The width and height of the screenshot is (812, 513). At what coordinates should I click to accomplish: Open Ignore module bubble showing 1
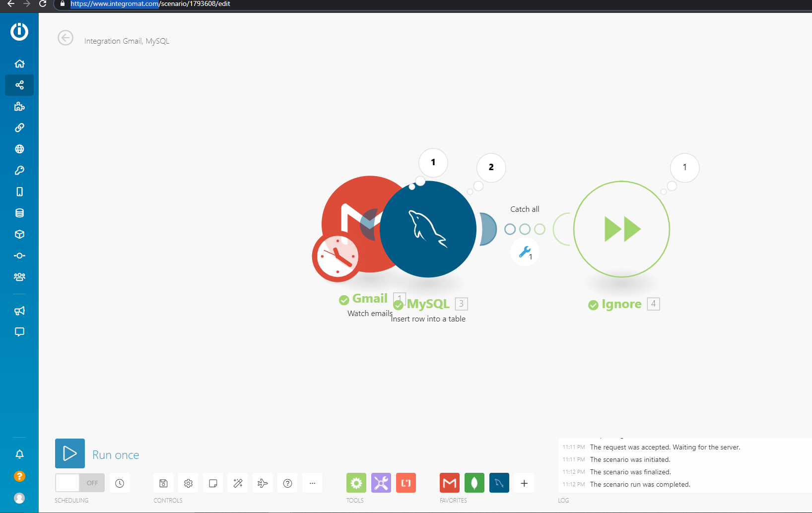click(685, 168)
